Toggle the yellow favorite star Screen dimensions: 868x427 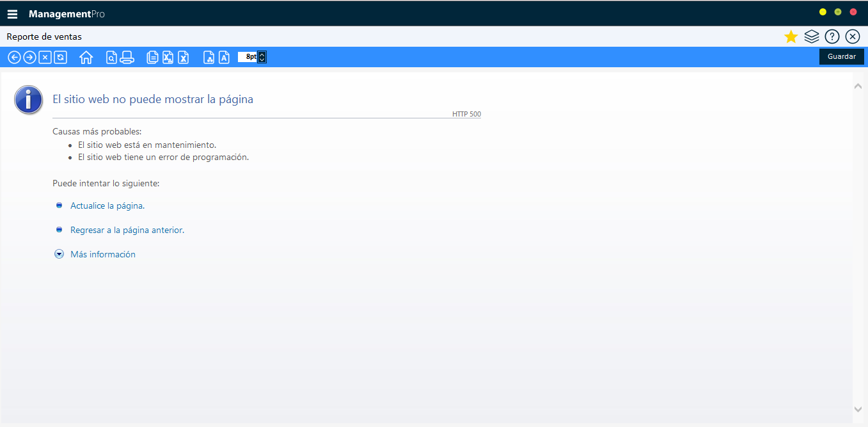[x=791, y=37]
